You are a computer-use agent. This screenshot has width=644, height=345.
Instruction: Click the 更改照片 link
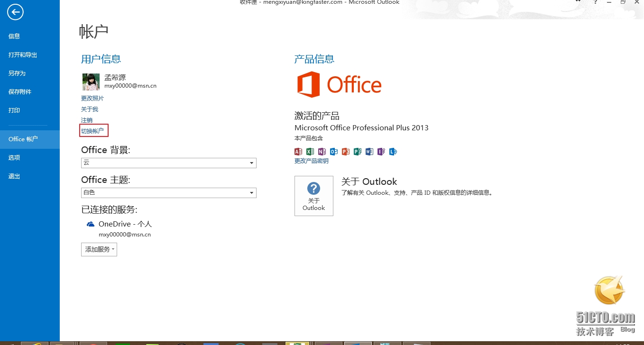92,99
